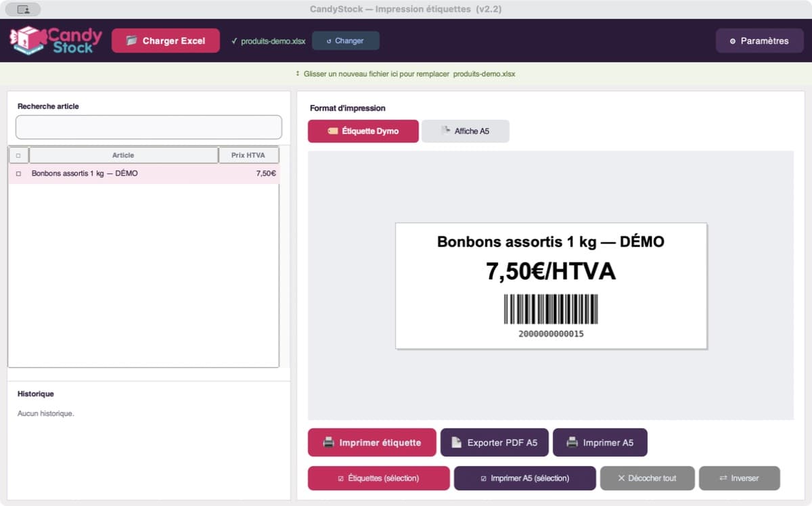
Task: Click the refresh icon in Changer button
Action: (329, 41)
